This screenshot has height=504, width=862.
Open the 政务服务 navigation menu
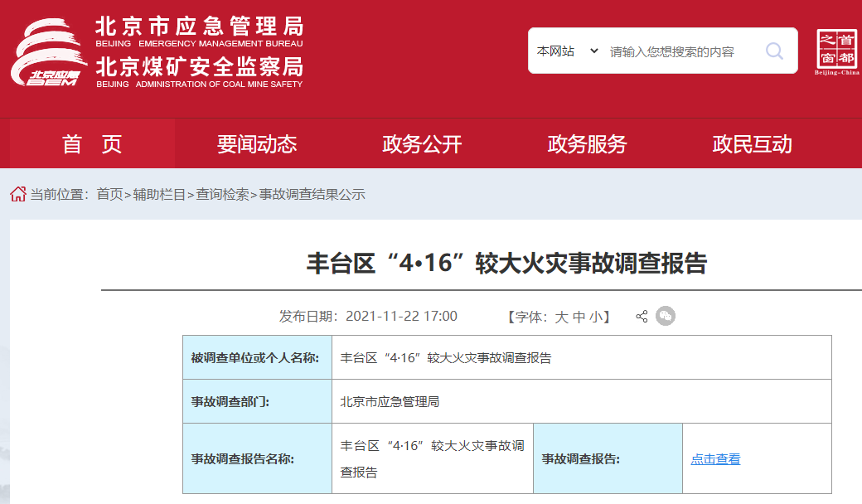click(587, 144)
